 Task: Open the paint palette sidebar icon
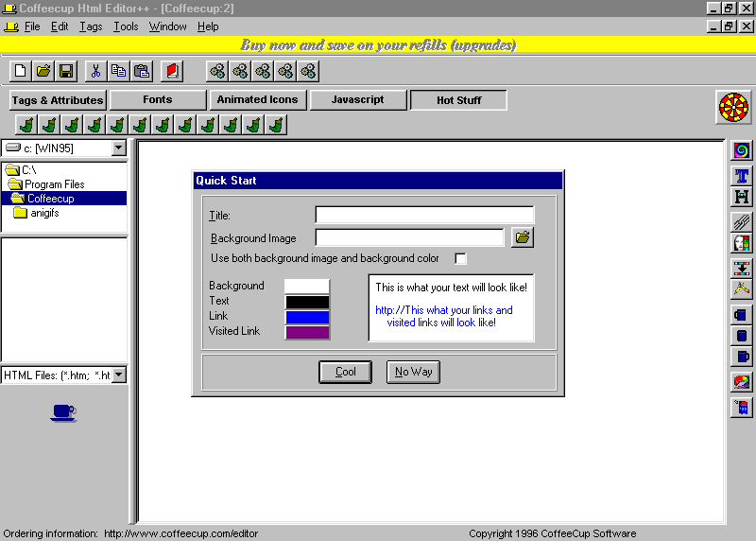click(x=742, y=383)
